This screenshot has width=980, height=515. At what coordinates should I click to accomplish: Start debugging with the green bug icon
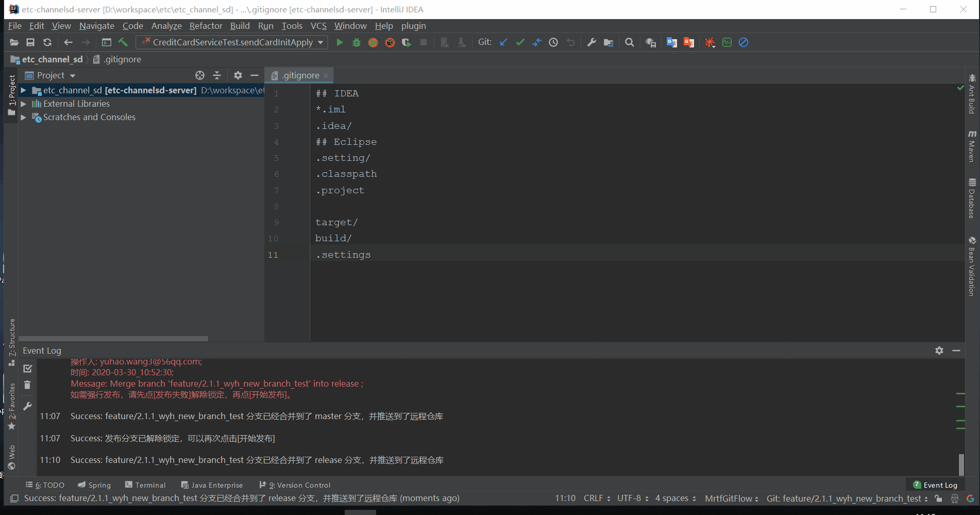coord(357,43)
